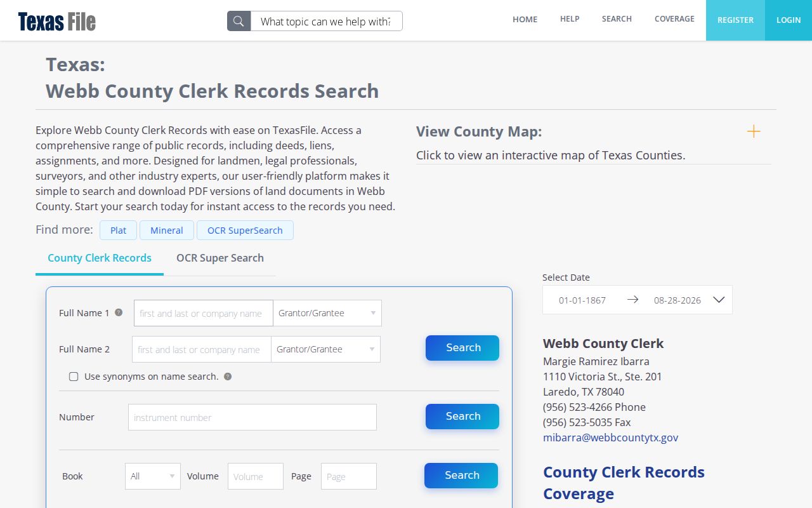Click the magnifying glass search icon
The width and height of the screenshot is (812, 508).
239,21
